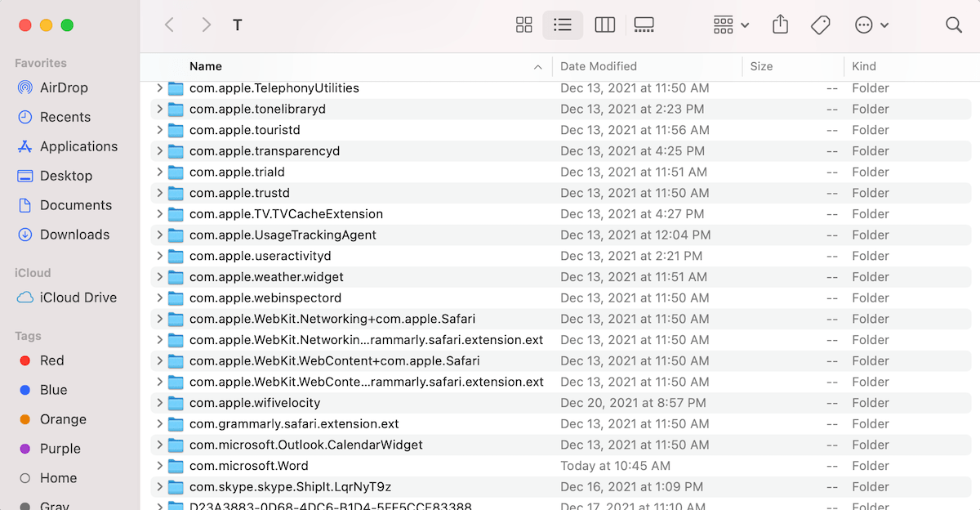This screenshot has width=980, height=510.
Task: Click the date 'Dec 20, 2021 at 8:57 PM'
Action: [633, 403]
